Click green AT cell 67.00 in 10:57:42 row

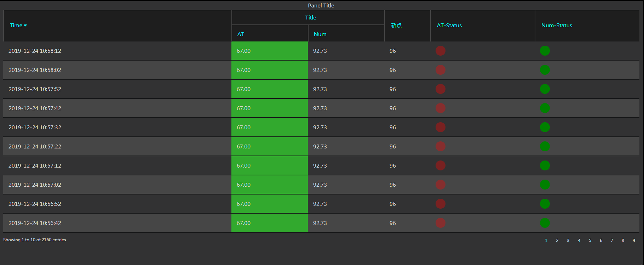pos(270,108)
